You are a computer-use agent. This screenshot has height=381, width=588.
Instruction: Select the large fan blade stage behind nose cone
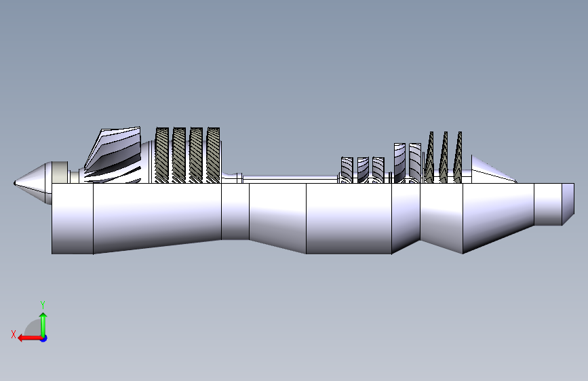point(113,156)
